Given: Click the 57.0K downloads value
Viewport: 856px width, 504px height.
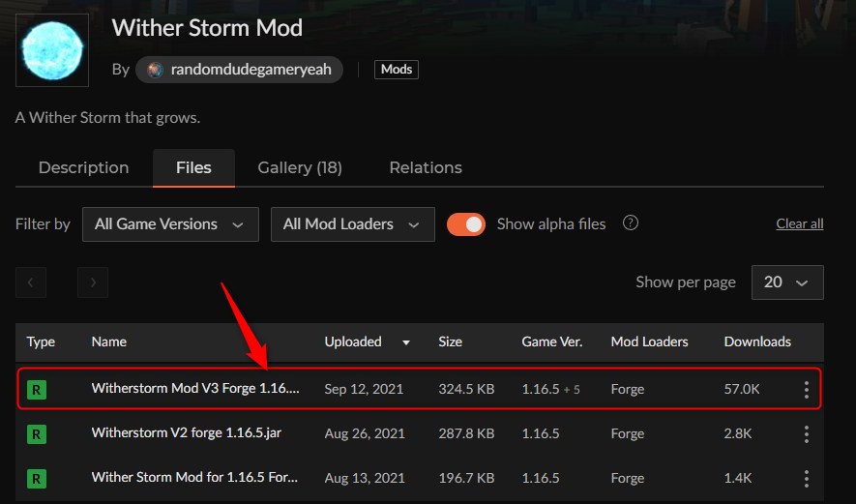Looking at the screenshot, I should click(x=741, y=389).
